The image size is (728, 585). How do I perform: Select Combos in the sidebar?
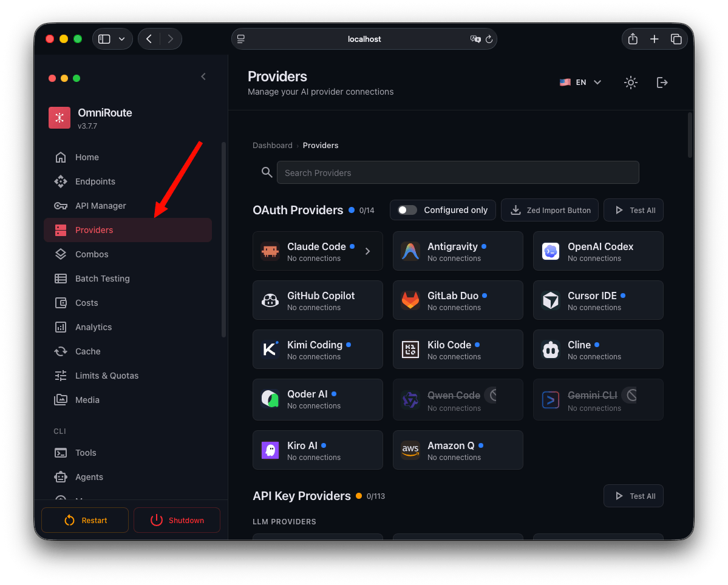point(128,254)
